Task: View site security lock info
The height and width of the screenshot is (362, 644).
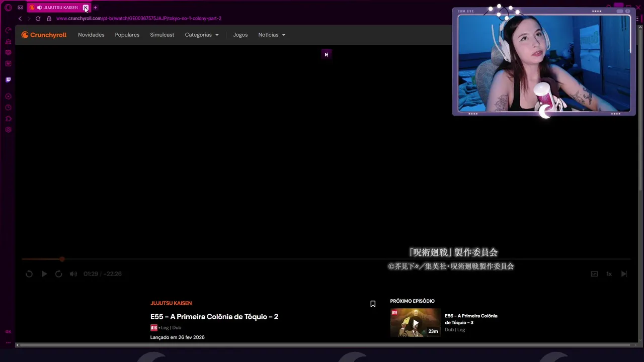Action: [49, 19]
